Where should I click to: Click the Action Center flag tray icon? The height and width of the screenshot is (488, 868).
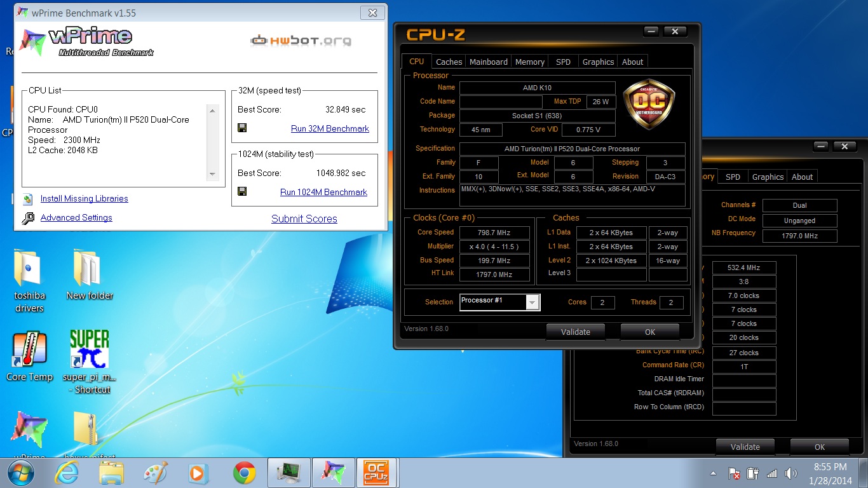click(x=733, y=473)
